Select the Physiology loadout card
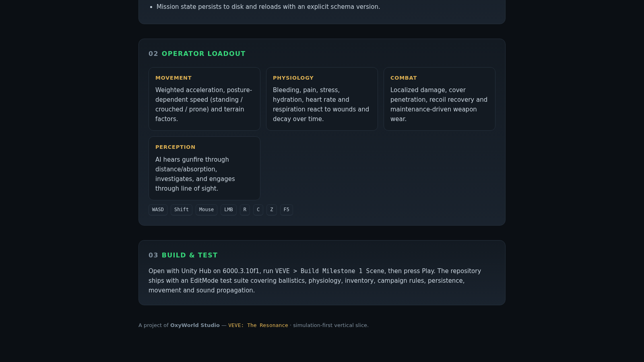This screenshot has width=644, height=362. pyautogui.click(x=322, y=99)
